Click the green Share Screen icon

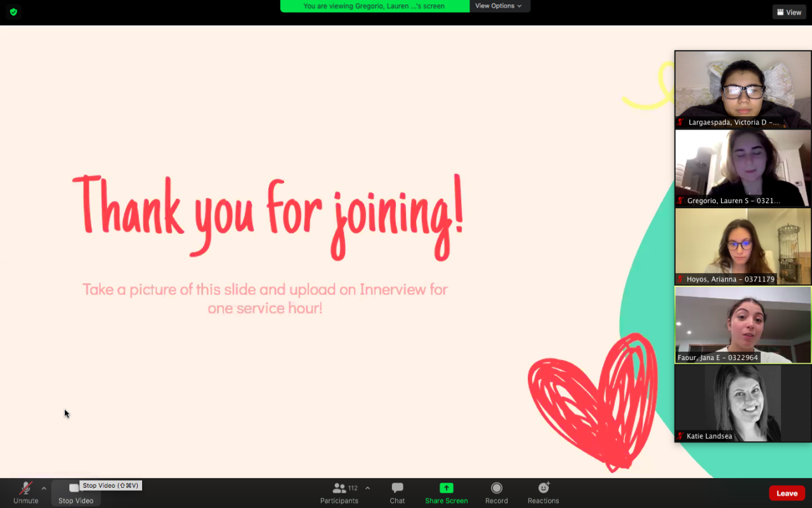click(x=447, y=488)
